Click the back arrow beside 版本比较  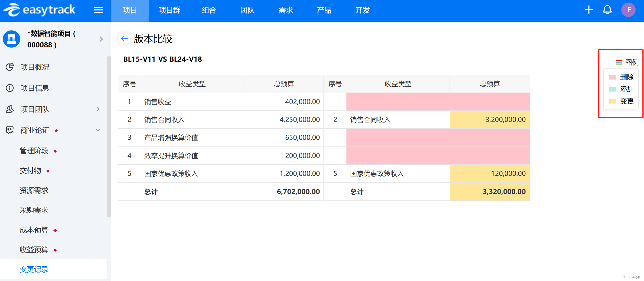pyautogui.click(x=124, y=39)
